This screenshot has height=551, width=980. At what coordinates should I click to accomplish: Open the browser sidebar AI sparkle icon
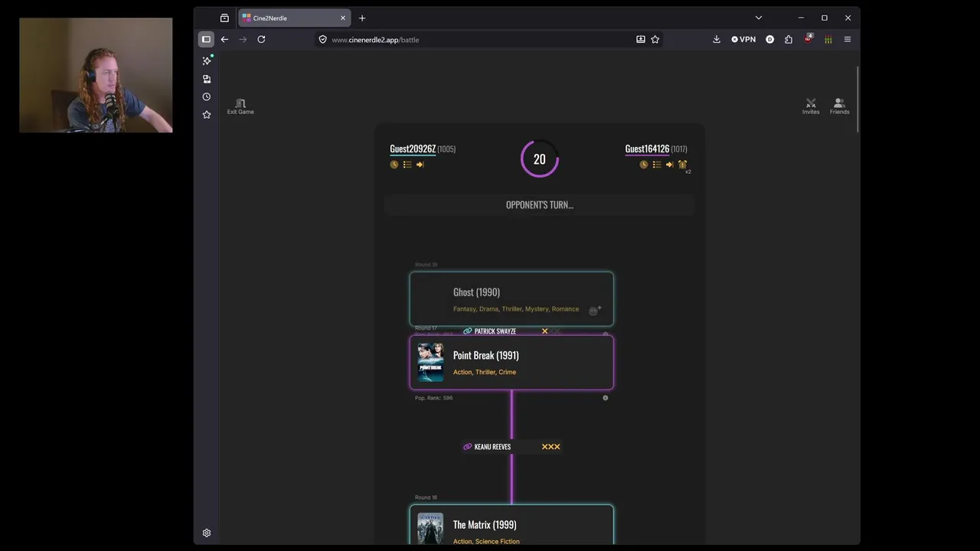207,60
